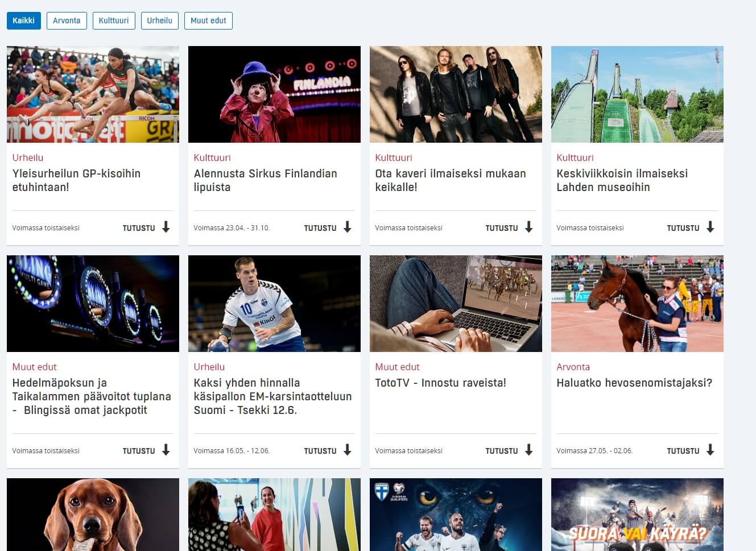The image size is (756, 551).
Task: Open title TotoTV - Innostu raveista!
Action: coord(440,383)
